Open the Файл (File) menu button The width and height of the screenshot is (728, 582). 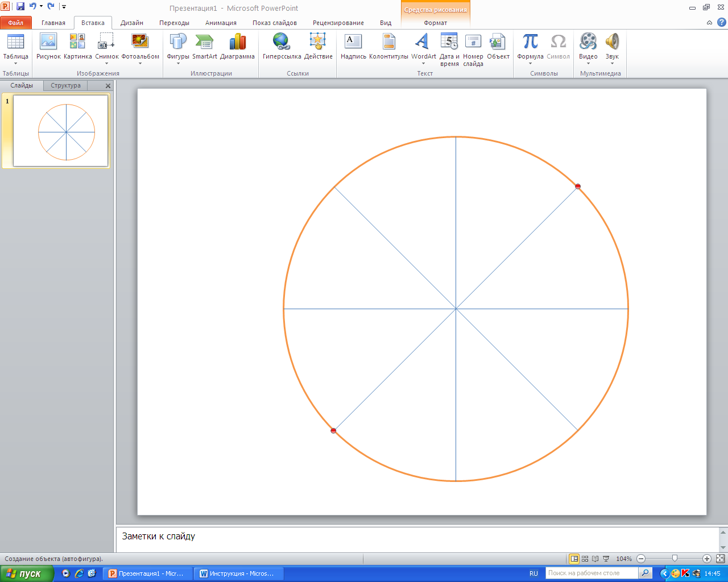click(x=16, y=23)
